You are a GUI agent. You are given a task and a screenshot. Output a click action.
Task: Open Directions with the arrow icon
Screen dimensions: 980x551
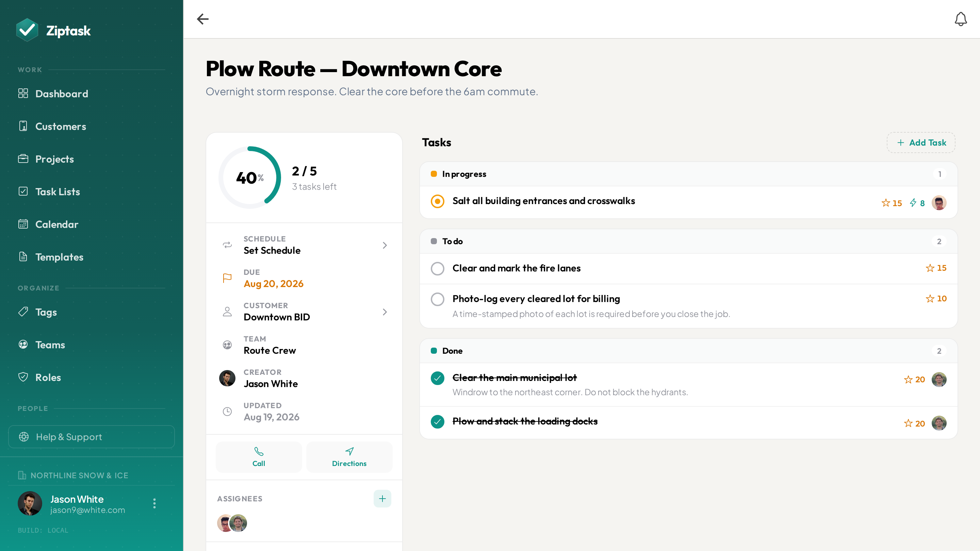click(349, 451)
